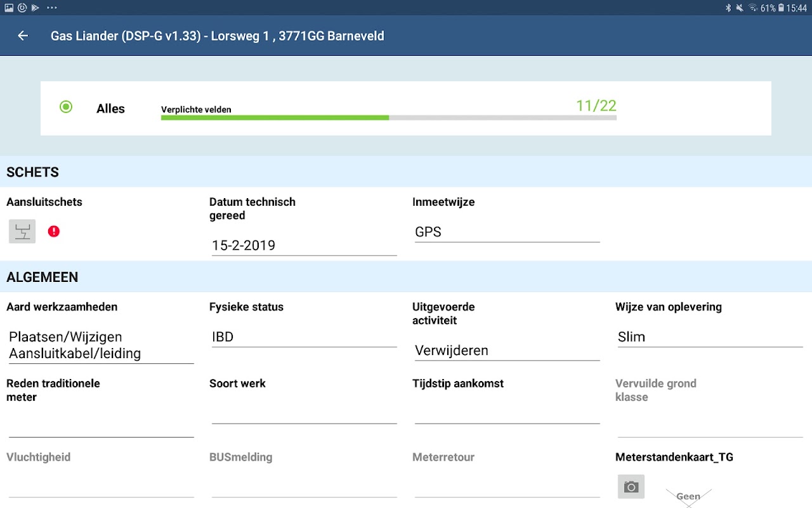Open the Aansluitschets sketch icon
This screenshot has height=508, width=812.
click(22, 231)
